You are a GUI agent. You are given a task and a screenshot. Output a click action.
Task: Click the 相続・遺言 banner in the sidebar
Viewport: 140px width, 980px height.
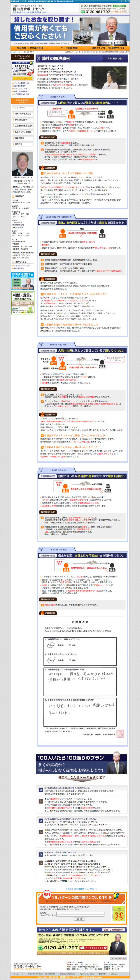(22, 303)
